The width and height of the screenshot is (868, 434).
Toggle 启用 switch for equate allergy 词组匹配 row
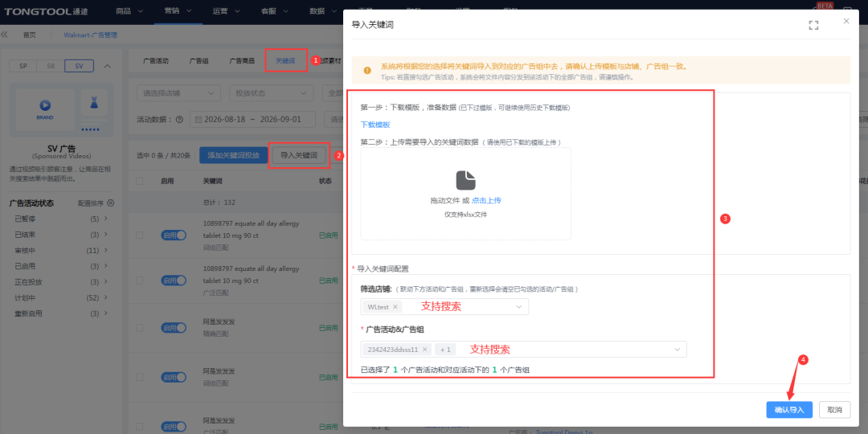[x=174, y=235]
